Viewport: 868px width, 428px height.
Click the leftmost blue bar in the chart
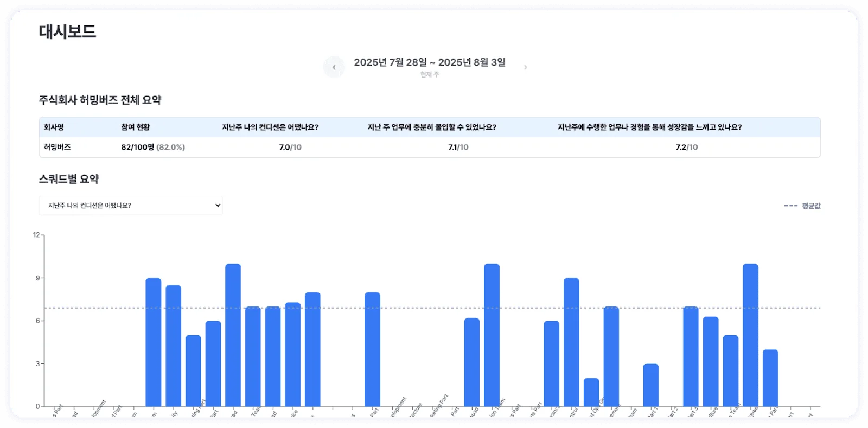pos(154,342)
